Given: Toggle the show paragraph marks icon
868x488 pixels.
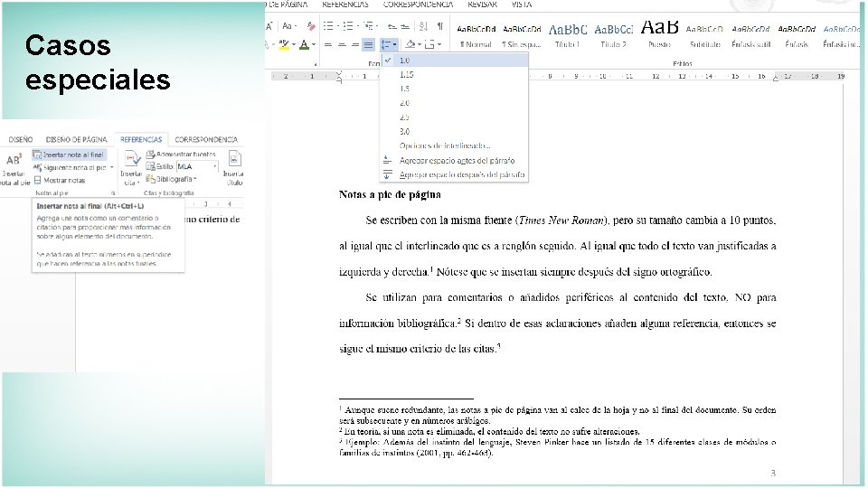Looking at the screenshot, I should [x=440, y=26].
